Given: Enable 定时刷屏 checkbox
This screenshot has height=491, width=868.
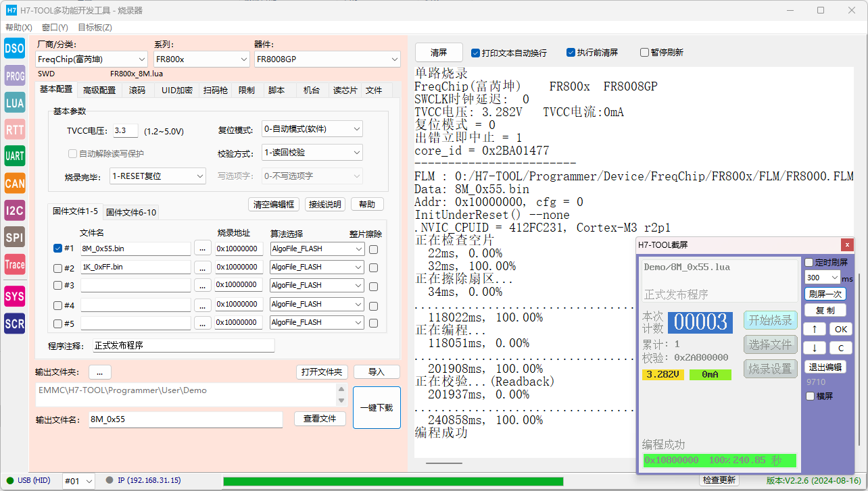Looking at the screenshot, I should click(809, 262).
